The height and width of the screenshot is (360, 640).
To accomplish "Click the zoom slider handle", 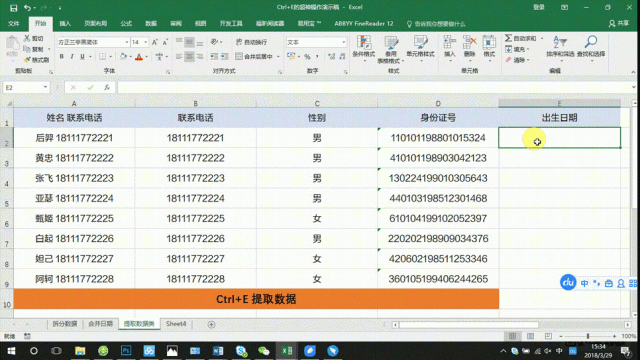I will (x=588, y=336).
